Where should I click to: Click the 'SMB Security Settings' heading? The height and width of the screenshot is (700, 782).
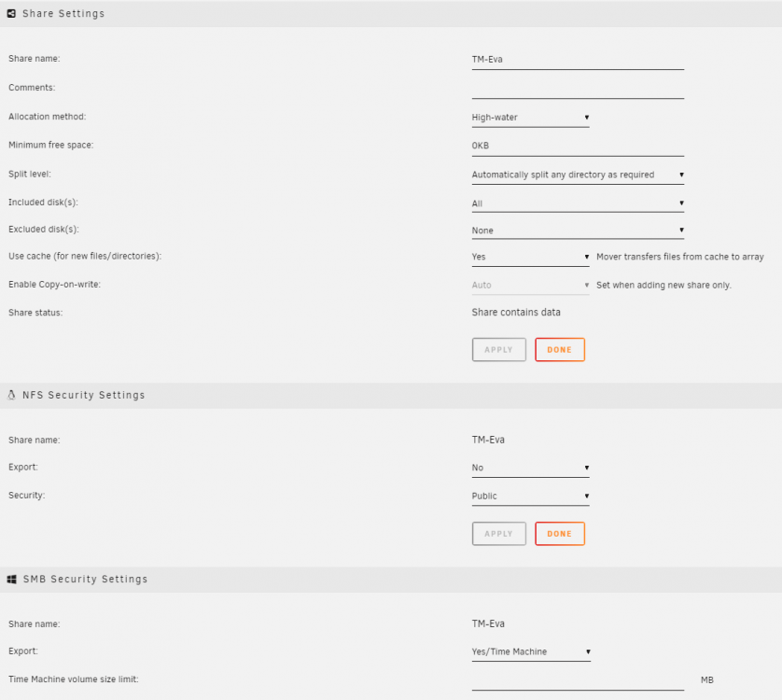tap(85, 580)
